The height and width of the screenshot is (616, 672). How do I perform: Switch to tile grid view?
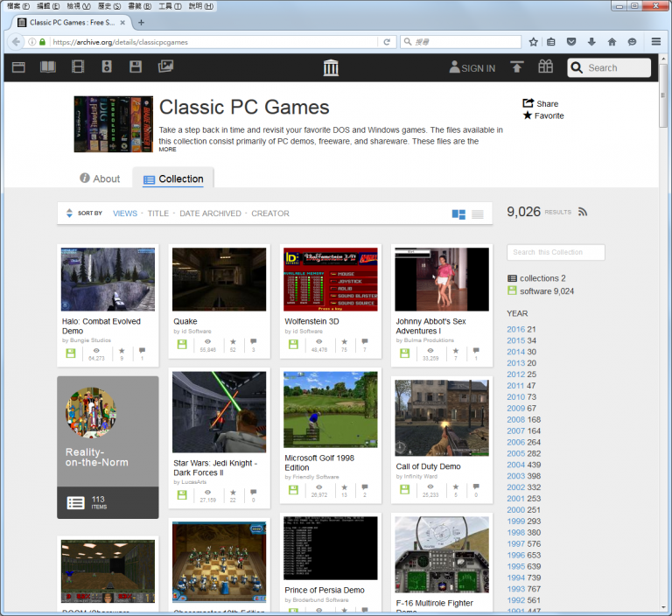click(x=458, y=214)
